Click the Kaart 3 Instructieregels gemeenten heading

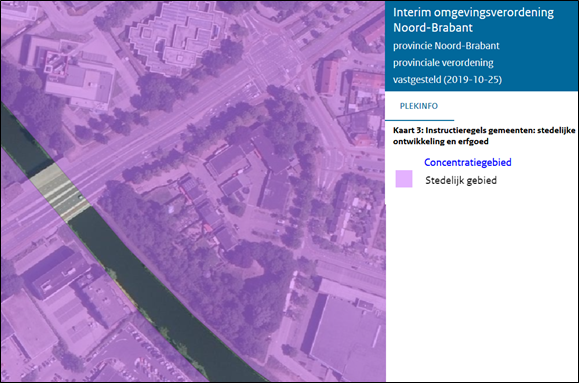(x=484, y=136)
